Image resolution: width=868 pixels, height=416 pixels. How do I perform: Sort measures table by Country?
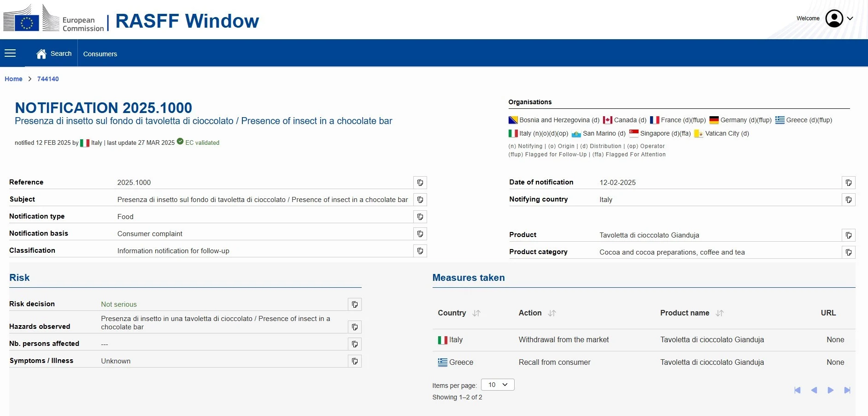[476, 313]
